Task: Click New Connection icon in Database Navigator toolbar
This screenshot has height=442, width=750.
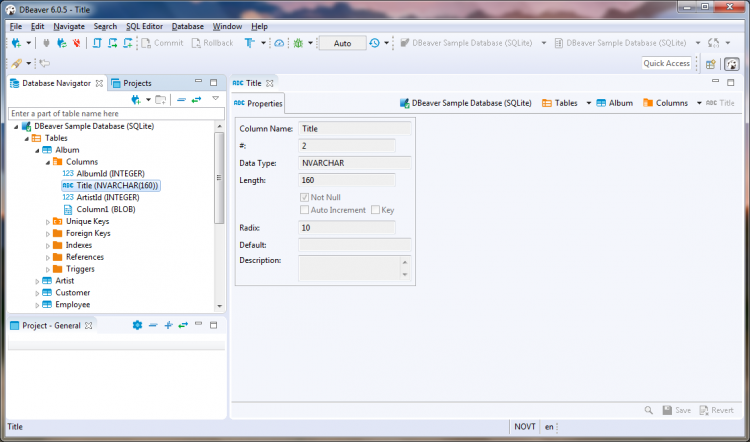Action: pos(136,99)
